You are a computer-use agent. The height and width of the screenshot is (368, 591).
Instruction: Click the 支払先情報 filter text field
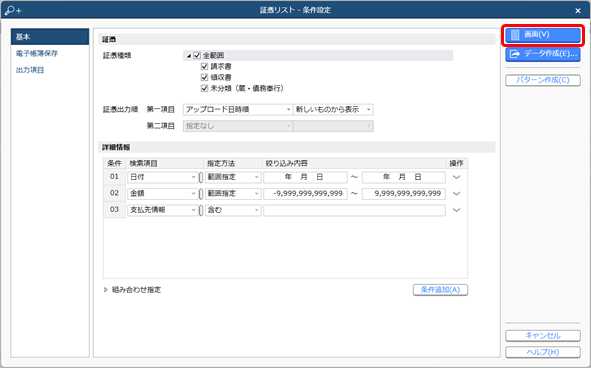pyautogui.click(x=354, y=210)
